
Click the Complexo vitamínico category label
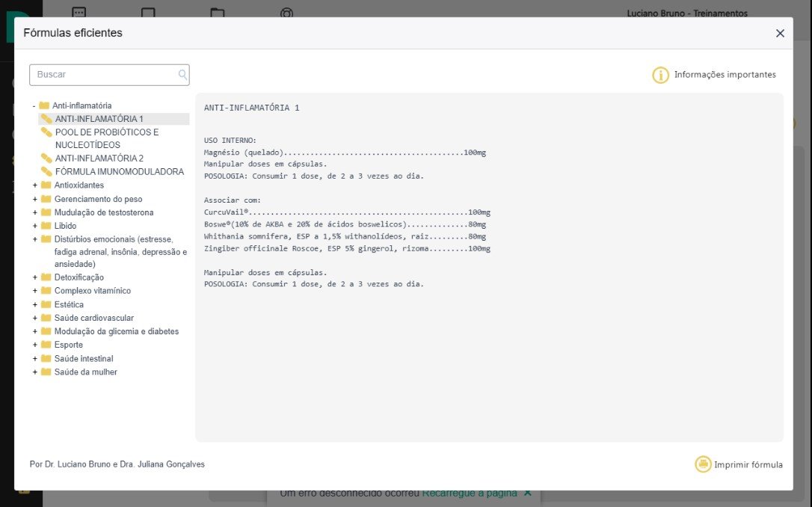coord(93,291)
